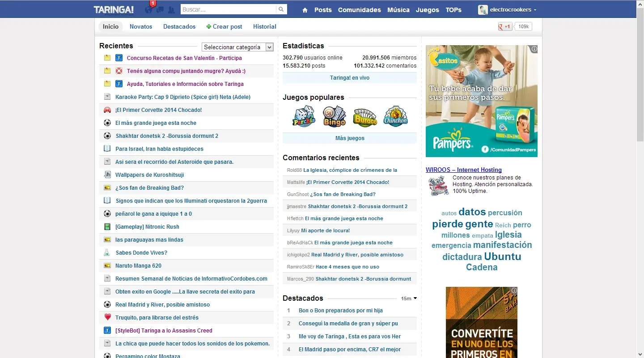Click the dictadura tag in the cloud

[462, 257]
